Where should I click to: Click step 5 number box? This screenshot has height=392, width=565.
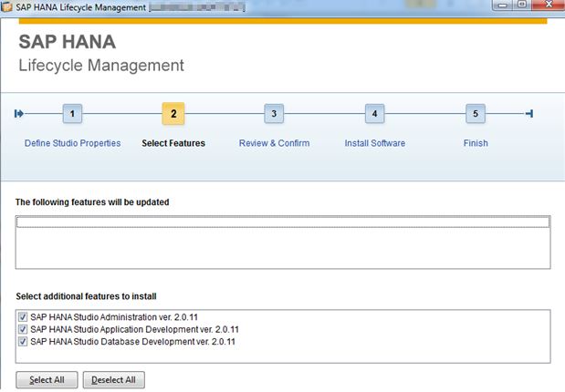(x=476, y=114)
